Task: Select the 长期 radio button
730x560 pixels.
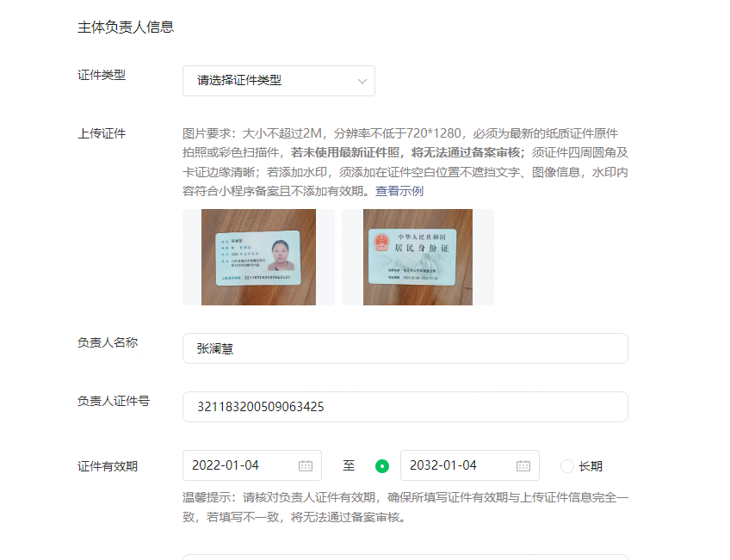Action: click(567, 466)
